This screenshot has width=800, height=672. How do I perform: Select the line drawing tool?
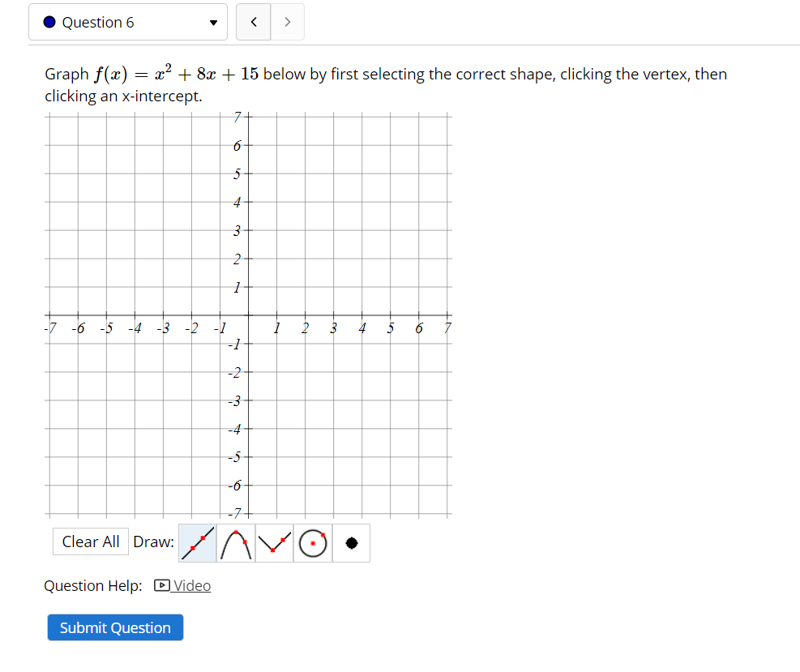point(197,543)
